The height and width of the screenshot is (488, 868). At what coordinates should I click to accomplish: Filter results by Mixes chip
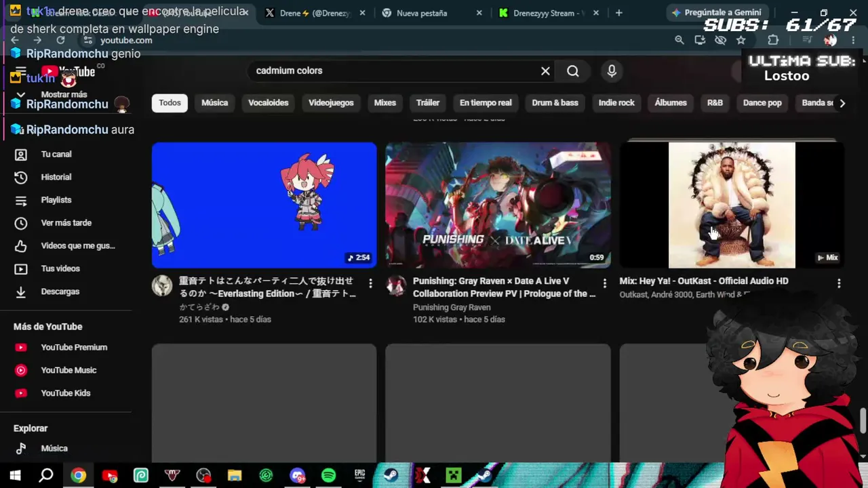[385, 103]
